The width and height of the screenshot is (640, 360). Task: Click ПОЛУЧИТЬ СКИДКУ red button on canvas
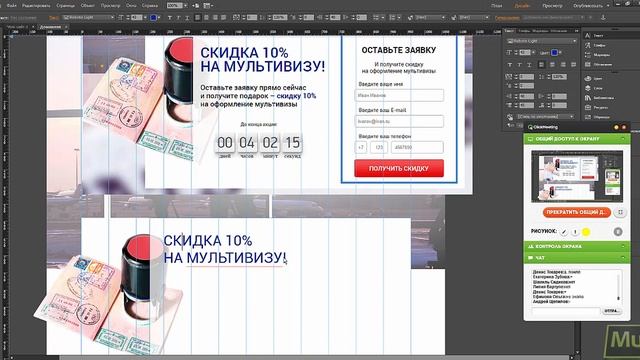[399, 168]
